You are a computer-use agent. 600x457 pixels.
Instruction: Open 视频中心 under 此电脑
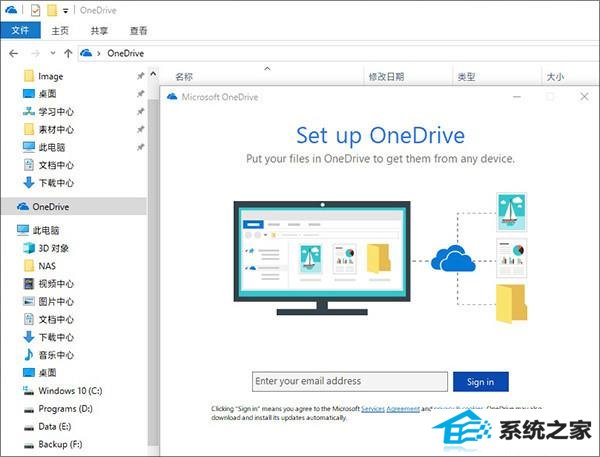[x=56, y=284]
